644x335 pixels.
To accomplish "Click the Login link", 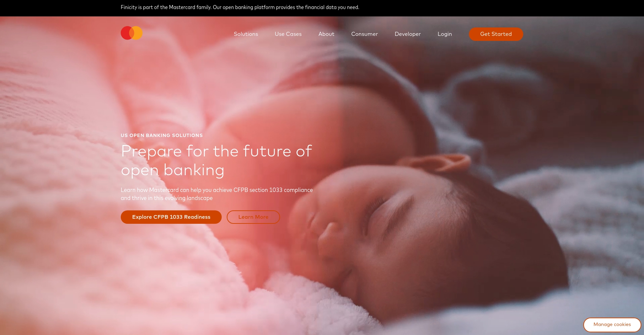I will point(445,34).
